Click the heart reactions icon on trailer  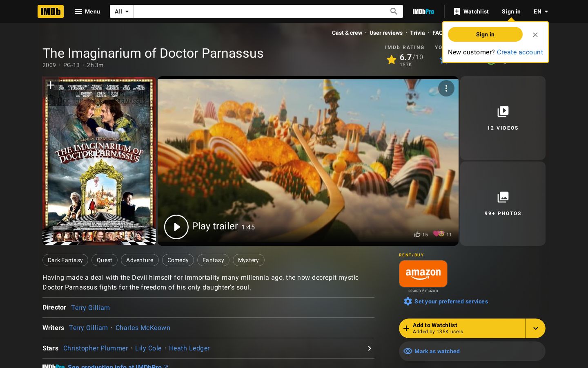(x=439, y=234)
